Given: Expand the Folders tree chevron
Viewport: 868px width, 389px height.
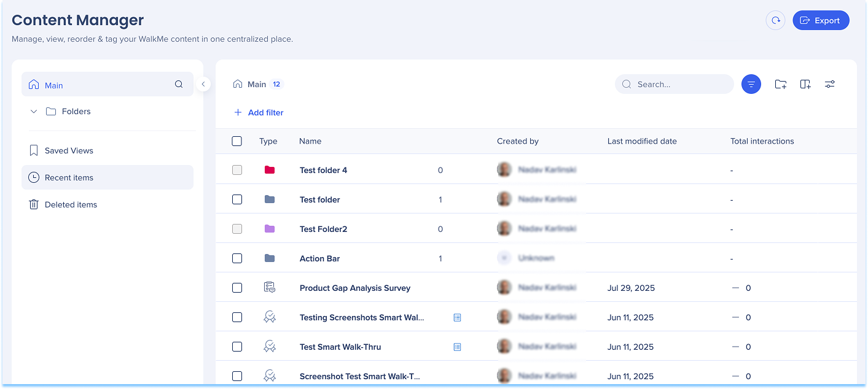Looking at the screenshot, I should point(34,112).
